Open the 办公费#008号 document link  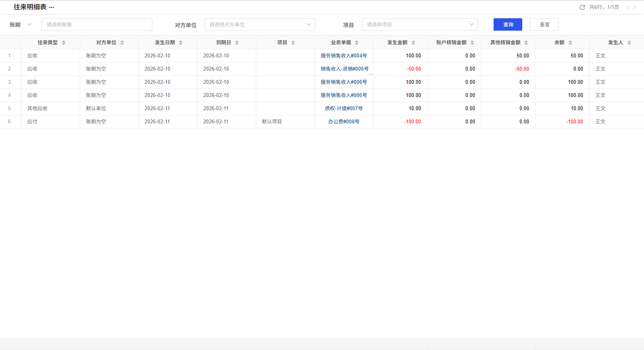[344, 122]
